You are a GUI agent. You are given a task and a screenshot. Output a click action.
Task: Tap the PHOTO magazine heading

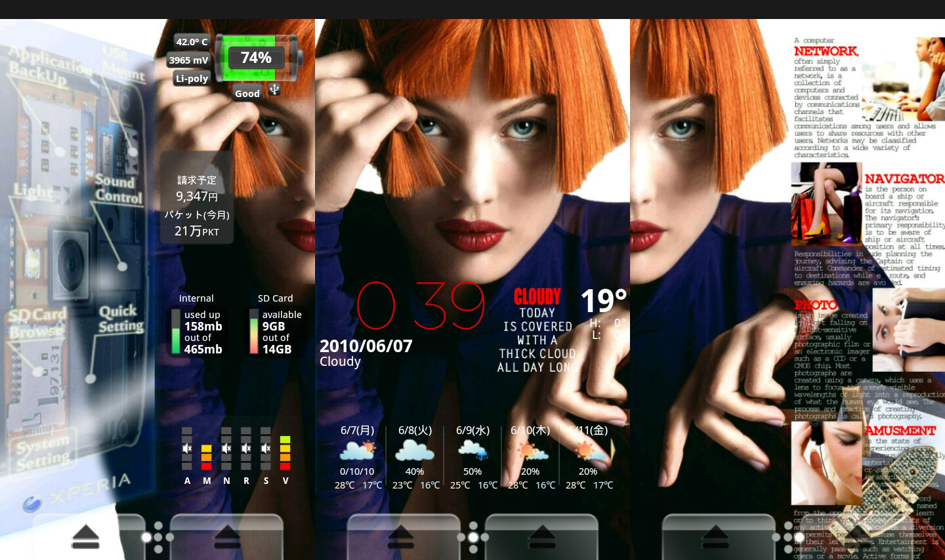tap(816, 305)
